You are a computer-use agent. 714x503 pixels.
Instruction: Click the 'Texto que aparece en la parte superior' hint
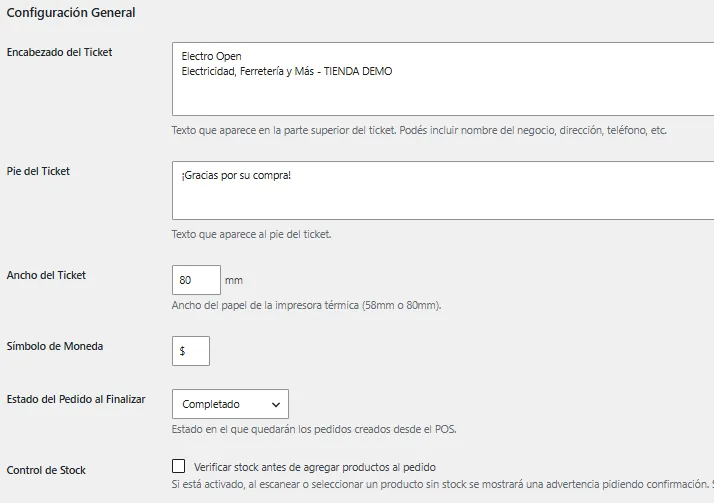pos(419,130)
